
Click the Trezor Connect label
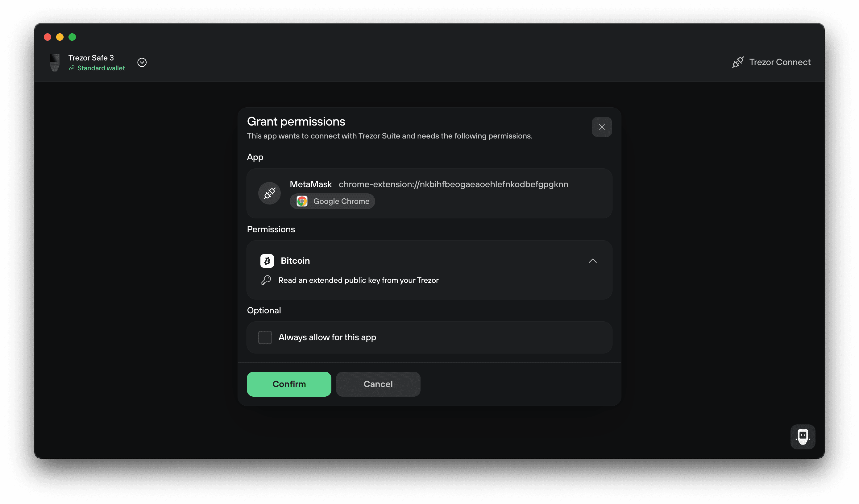coord(780,62)
